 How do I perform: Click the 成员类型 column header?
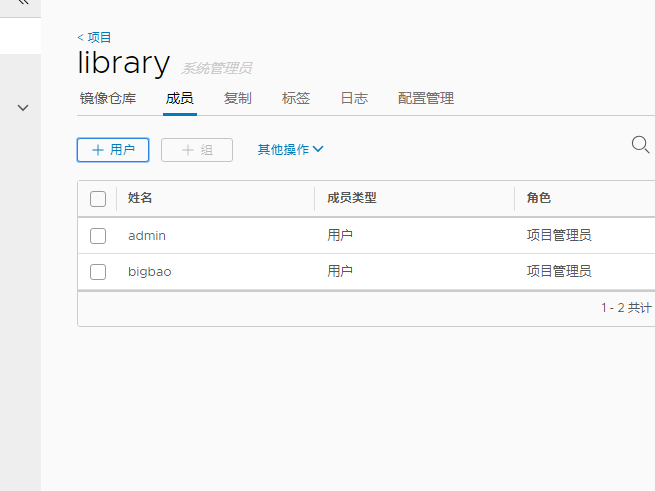pos(352,198)
